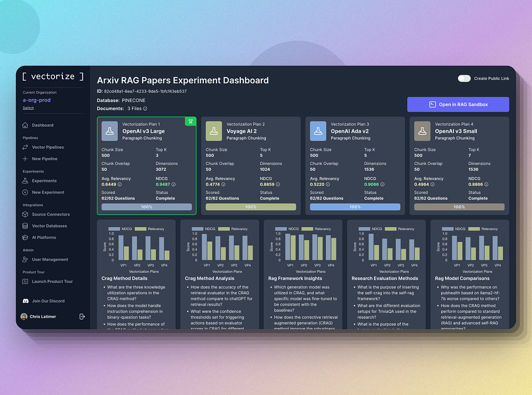Select User Management menu item
The height and width of the screenshot is (395, 532).
[x=49, y=259]
